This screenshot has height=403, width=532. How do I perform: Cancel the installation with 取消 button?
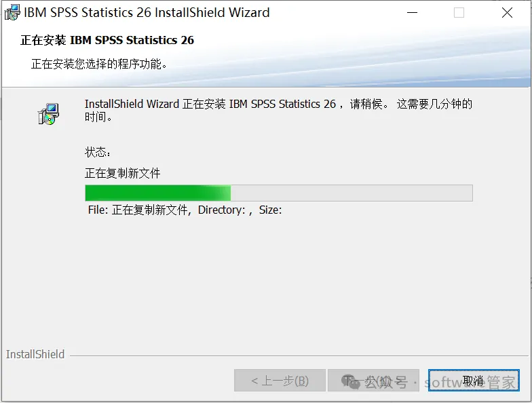click(x=474, y=380)
